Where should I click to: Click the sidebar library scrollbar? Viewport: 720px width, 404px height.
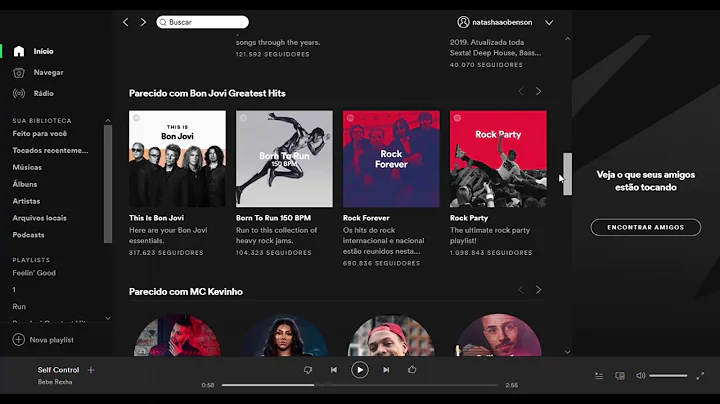click(x=108, y=184)
